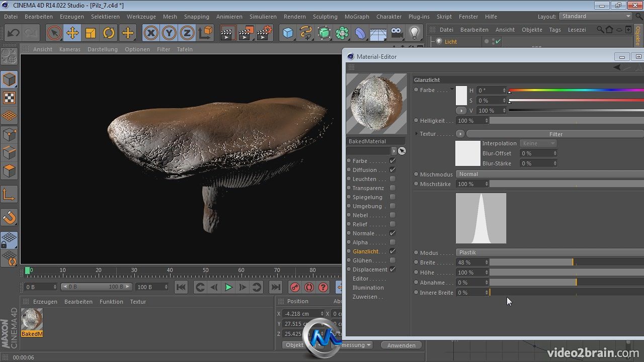Open the Rendern menu

coord(295,17)
